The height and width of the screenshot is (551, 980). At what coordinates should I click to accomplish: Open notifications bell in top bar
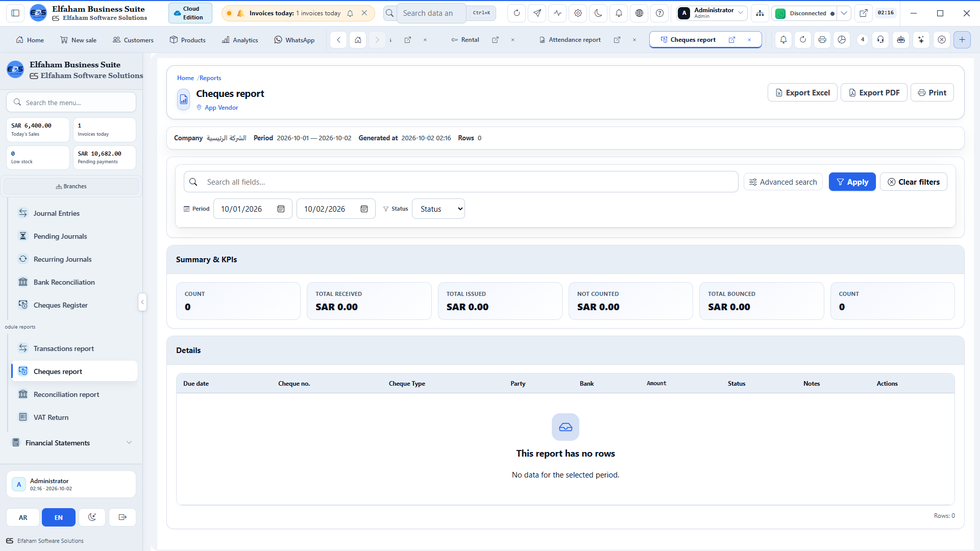click(x=619, y=13)
